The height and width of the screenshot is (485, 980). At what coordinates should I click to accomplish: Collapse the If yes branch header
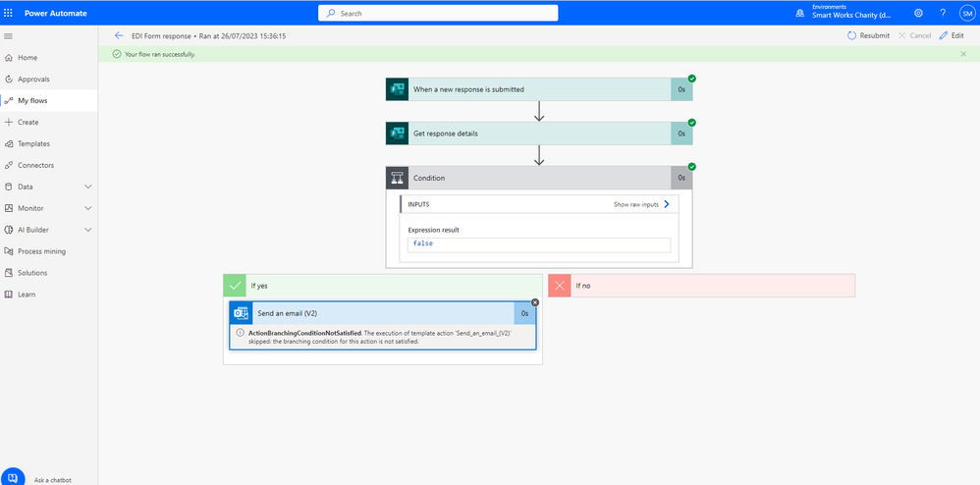(x=383, y=286)
